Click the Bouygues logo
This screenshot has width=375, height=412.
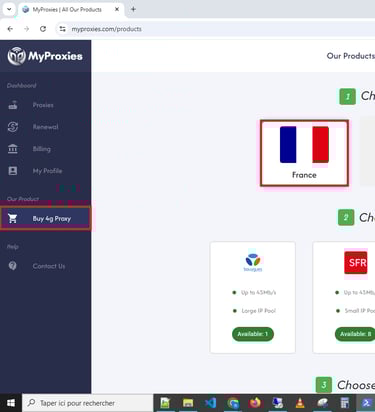253,262
